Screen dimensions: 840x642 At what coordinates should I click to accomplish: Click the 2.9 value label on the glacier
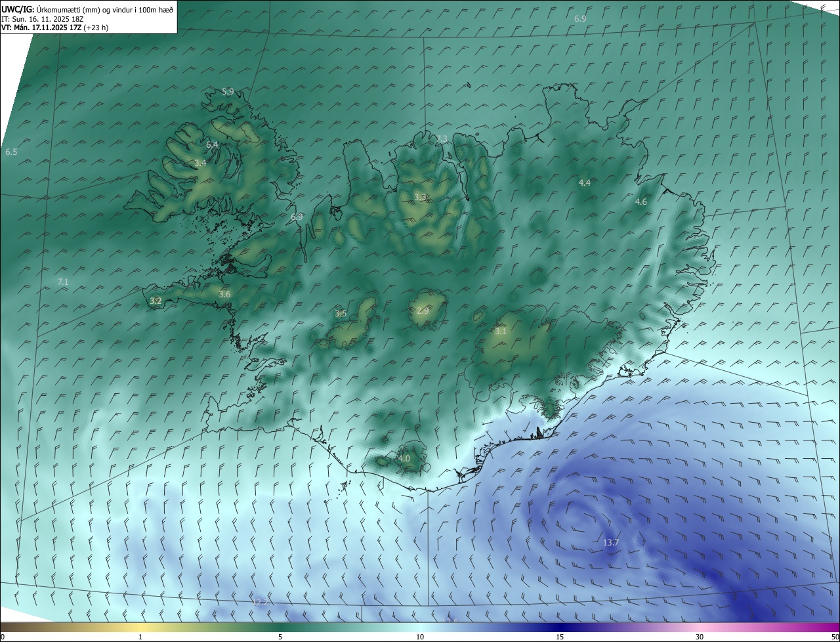[422, 310]
